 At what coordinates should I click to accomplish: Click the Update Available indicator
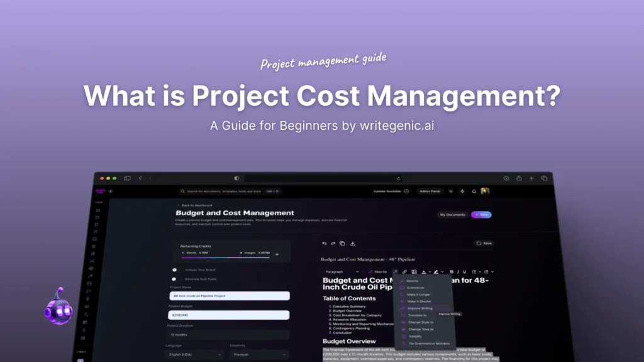[x=391, y=191]
